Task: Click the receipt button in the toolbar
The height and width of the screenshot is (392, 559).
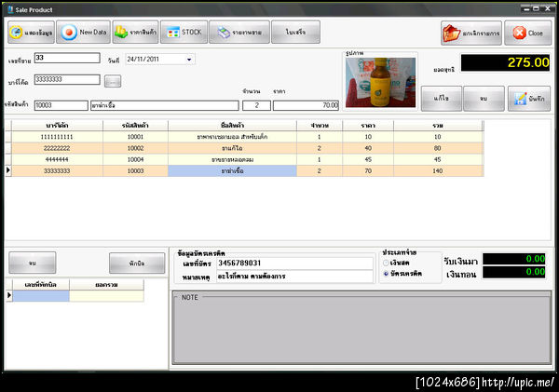Action: [x=295, y=33]
